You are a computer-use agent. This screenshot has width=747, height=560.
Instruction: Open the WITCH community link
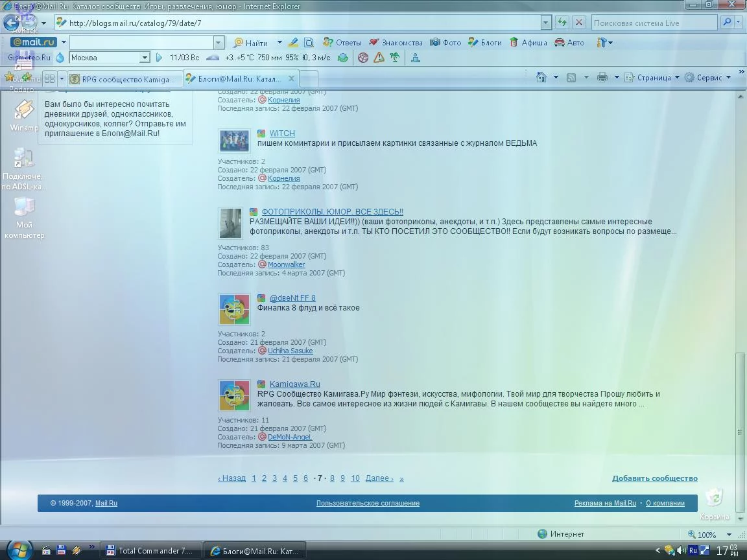[x=282, y=134]
